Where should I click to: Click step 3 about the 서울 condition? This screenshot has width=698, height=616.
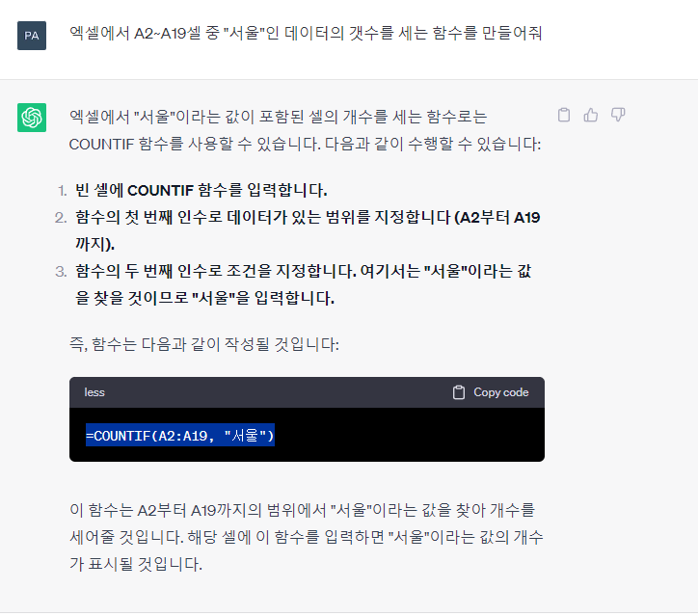pyautogui.click(x=303, y=284)
